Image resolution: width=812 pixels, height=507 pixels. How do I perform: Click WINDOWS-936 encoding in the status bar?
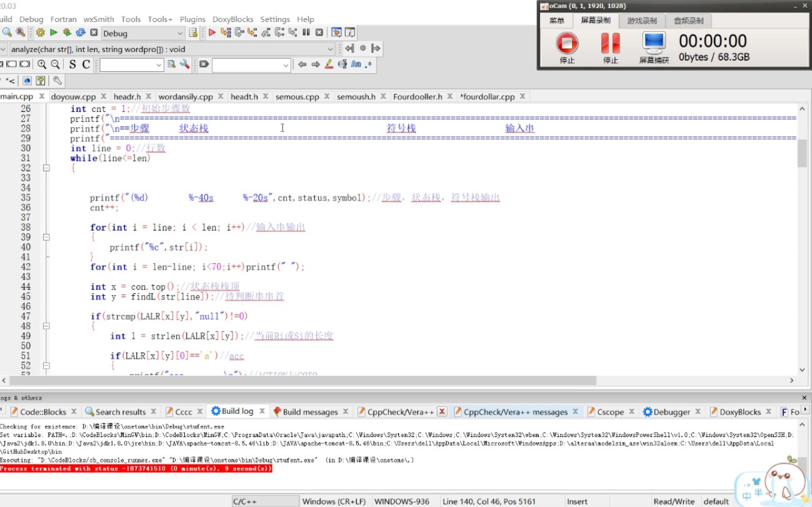(x=402, y=501)
